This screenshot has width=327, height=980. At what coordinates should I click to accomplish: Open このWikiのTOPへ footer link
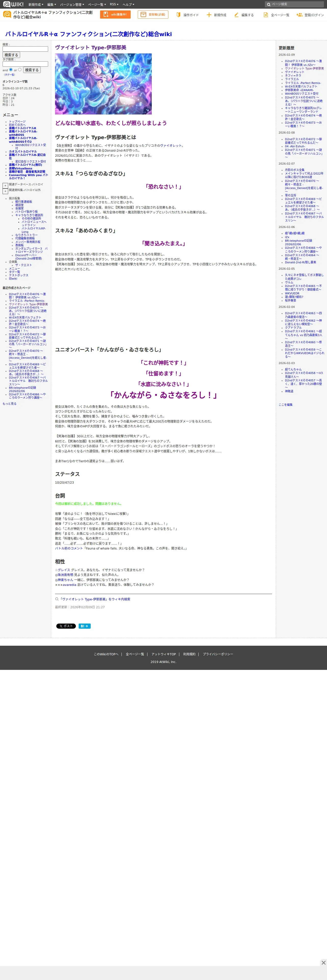(x=106, y=654)
